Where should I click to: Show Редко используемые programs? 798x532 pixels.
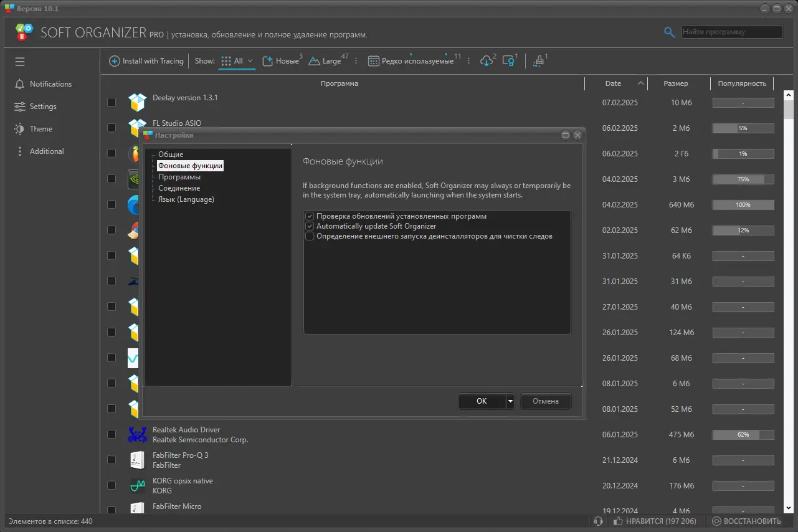[x=414, y=61]
